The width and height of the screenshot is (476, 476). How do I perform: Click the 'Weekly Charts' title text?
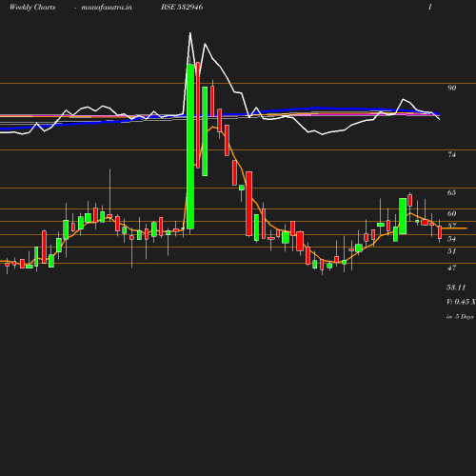coord(32,8)
